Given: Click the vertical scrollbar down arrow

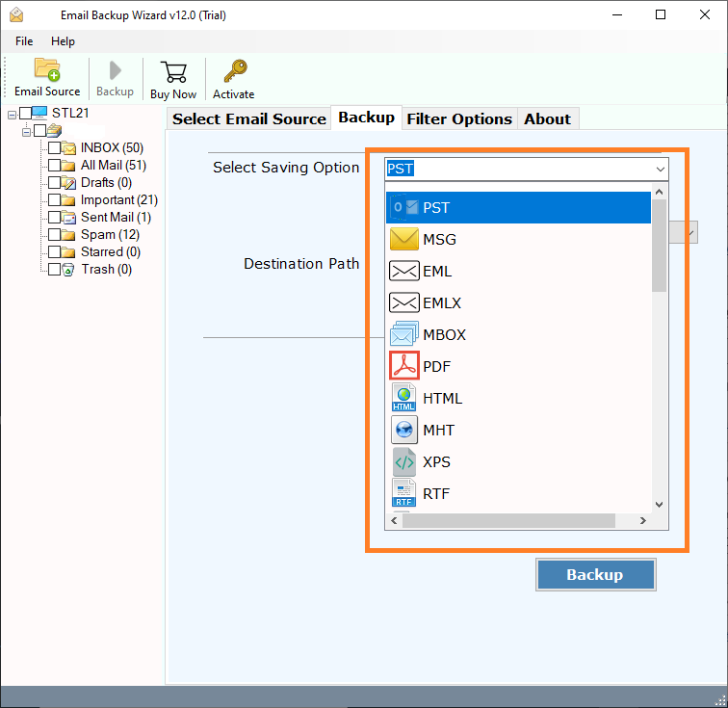Looking at the screenshot, I should 660,504.
